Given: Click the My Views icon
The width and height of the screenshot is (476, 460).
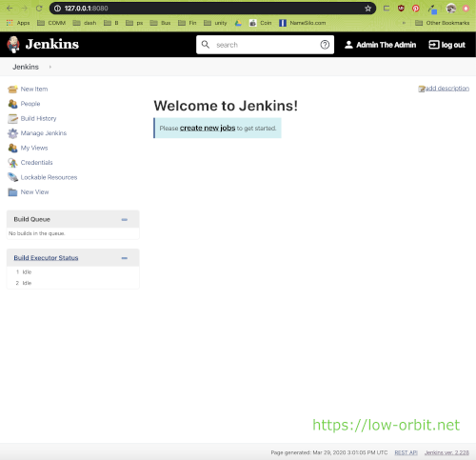Looking at the screenshot, I should tap(12, 148).
